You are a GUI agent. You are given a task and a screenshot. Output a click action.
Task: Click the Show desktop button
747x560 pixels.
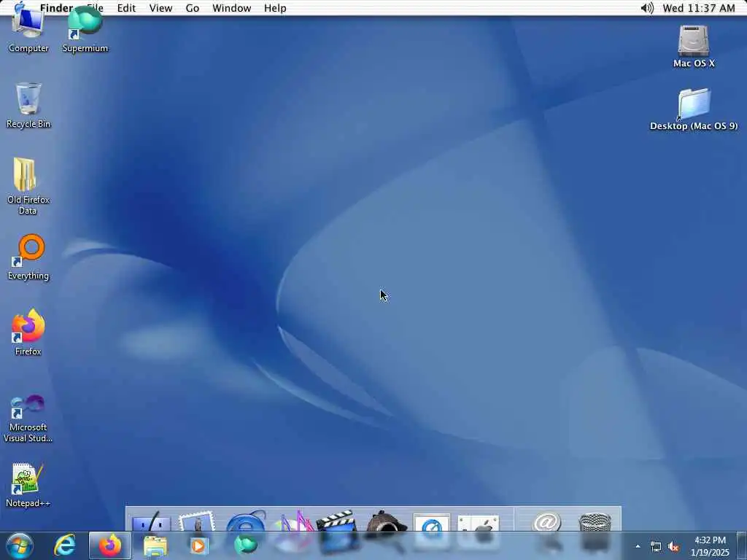742,545
